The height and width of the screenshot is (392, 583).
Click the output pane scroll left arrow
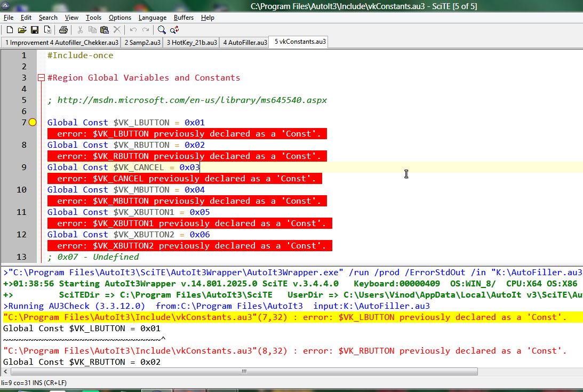[x=5, y=371]
